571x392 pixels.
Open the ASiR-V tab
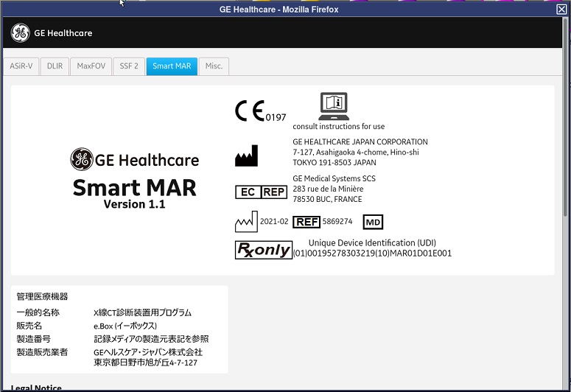[x=20, y=66]
